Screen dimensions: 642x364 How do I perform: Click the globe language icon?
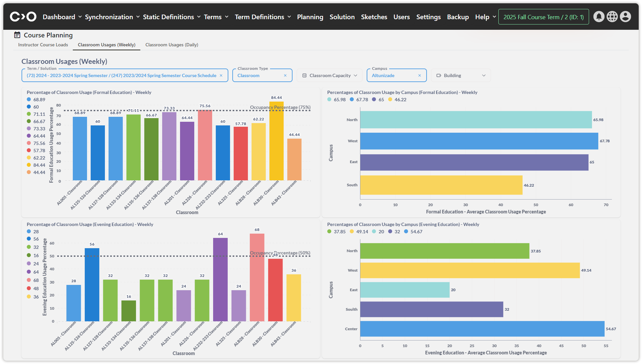pyautogui.click(x=612, y=17)
